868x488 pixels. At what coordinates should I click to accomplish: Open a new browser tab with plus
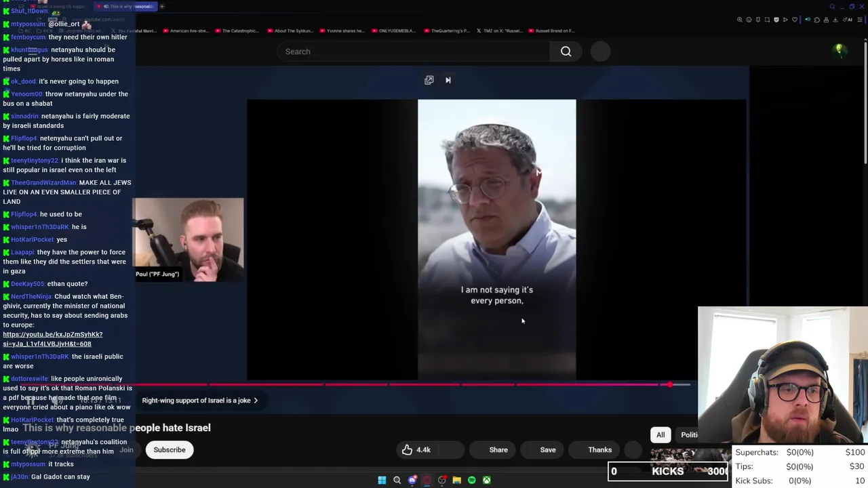162,6
